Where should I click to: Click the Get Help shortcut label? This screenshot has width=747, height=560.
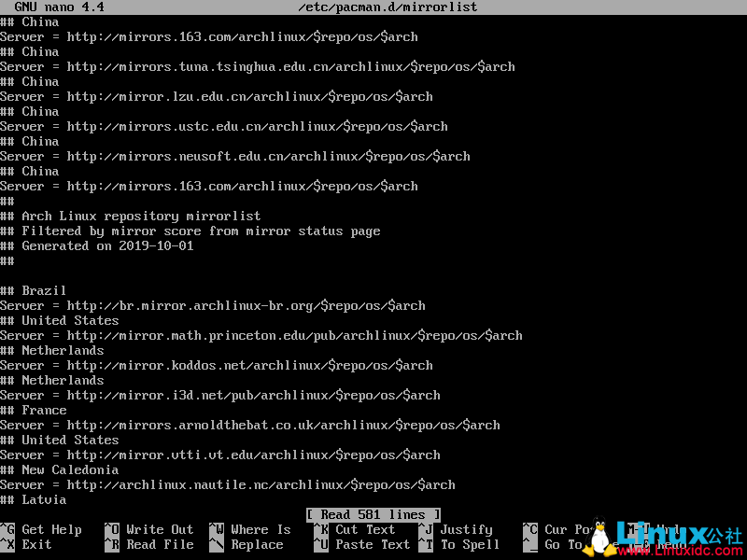pos(51,529)
